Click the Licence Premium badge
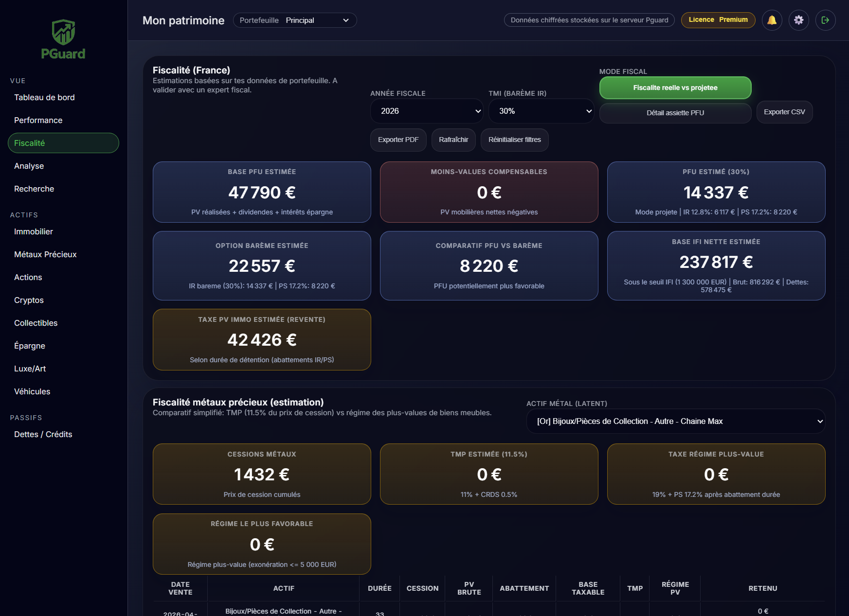The image size is (849, 616). [718, 20]
